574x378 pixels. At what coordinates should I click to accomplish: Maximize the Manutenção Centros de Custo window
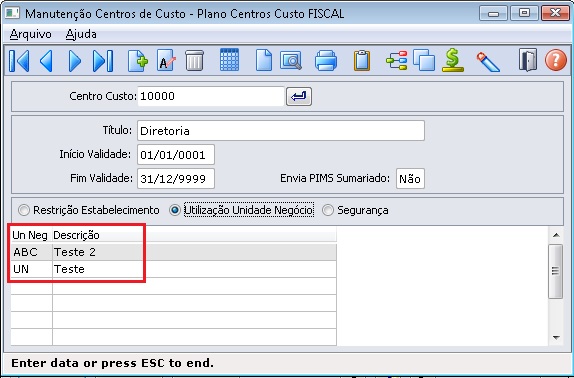pos(524,14)
